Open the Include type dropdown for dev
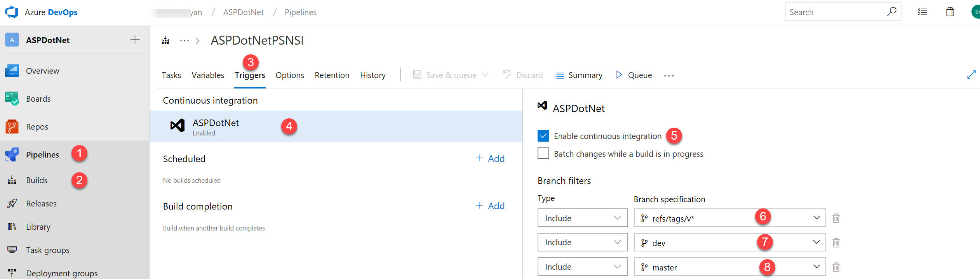The image size is (980, 279). (x=583, y=242)
